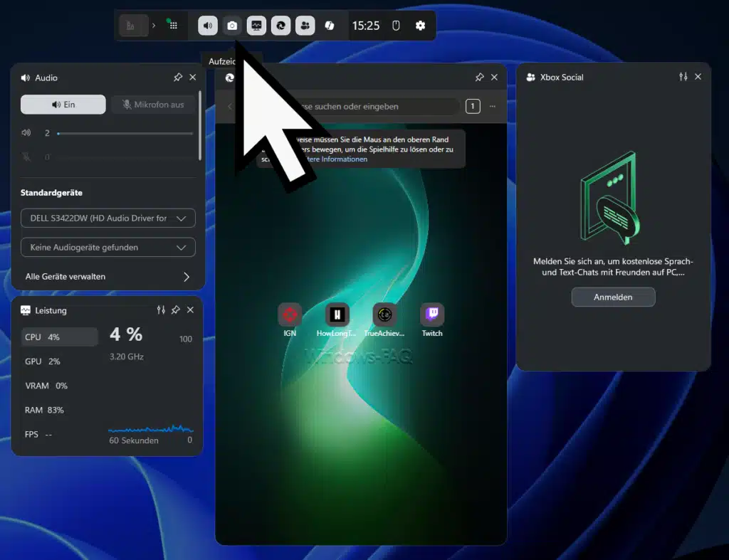Screen dimensions: 729x560
Task: Adjust the system volume slider
Action: pyautogui.click(x=125, y=133)
